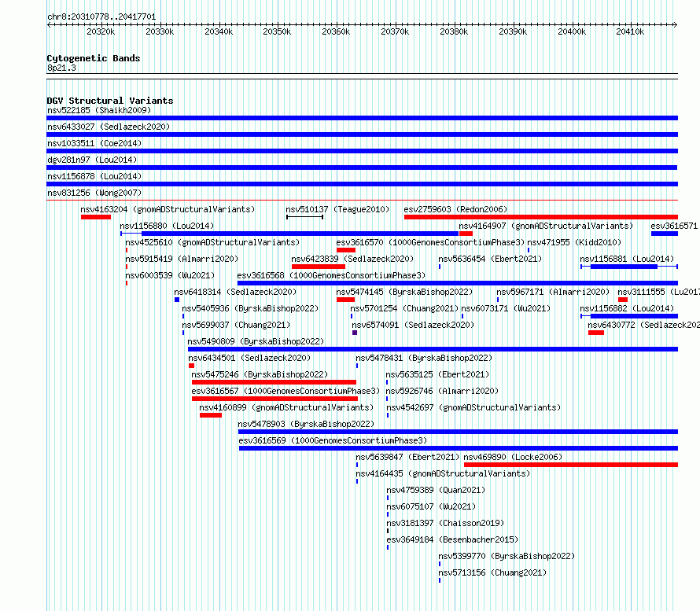Click small blue nsv6418314 (Sedlazeck2020) marker
The height and width of the screenshot is (611, 700).
click(177, 300)
